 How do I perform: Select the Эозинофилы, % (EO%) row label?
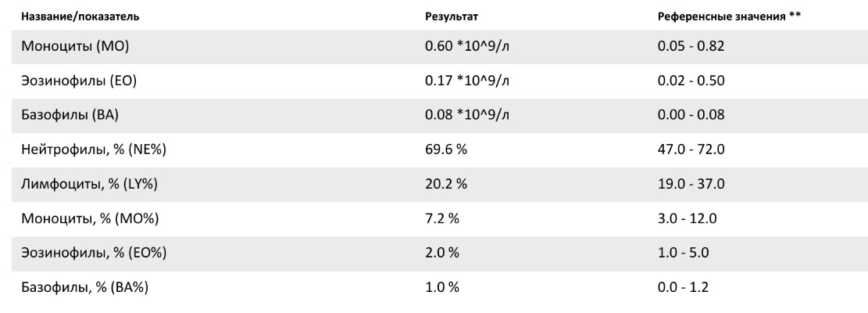pos(91,253)
